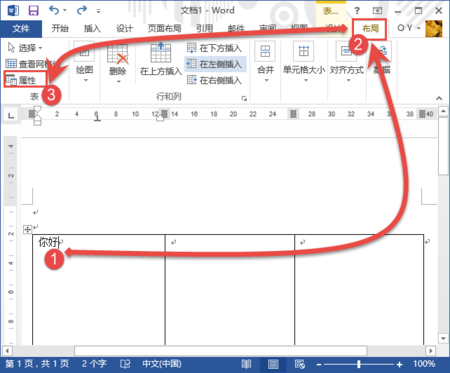450x373 pixels.
Task: Switch to the 设计 (Design) tab
Action: pyautogui.click(x=124, y=29)
